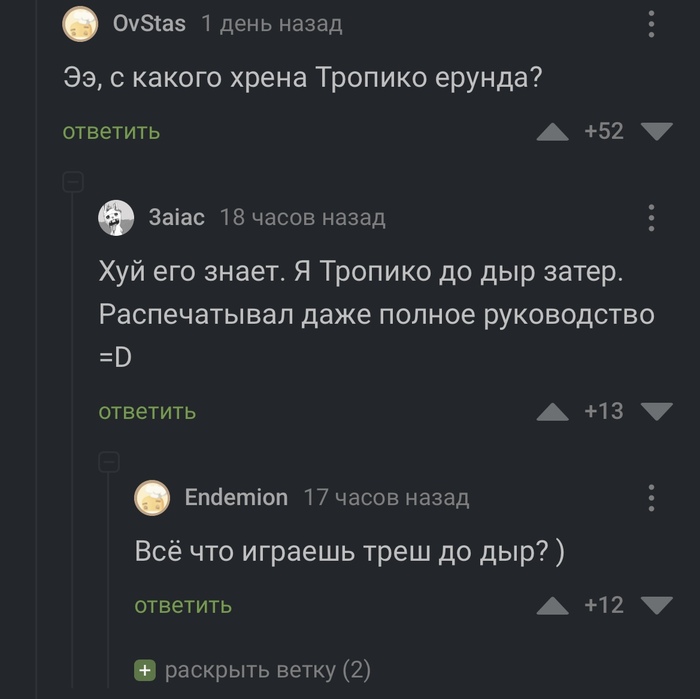Image resolution: width=700 pixels, height=699 pixels.
Task: Collapse the thread under Заiac's comment
Action: [109, 461]
